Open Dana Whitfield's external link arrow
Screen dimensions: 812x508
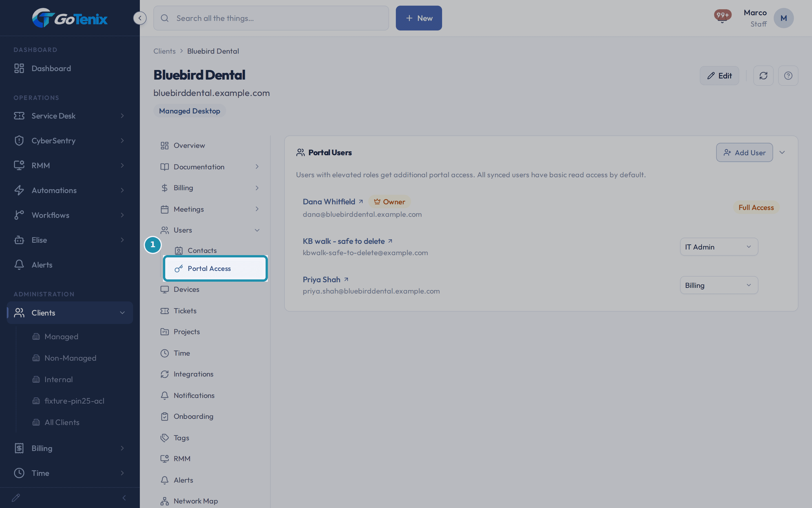click(x=361, y=202)
